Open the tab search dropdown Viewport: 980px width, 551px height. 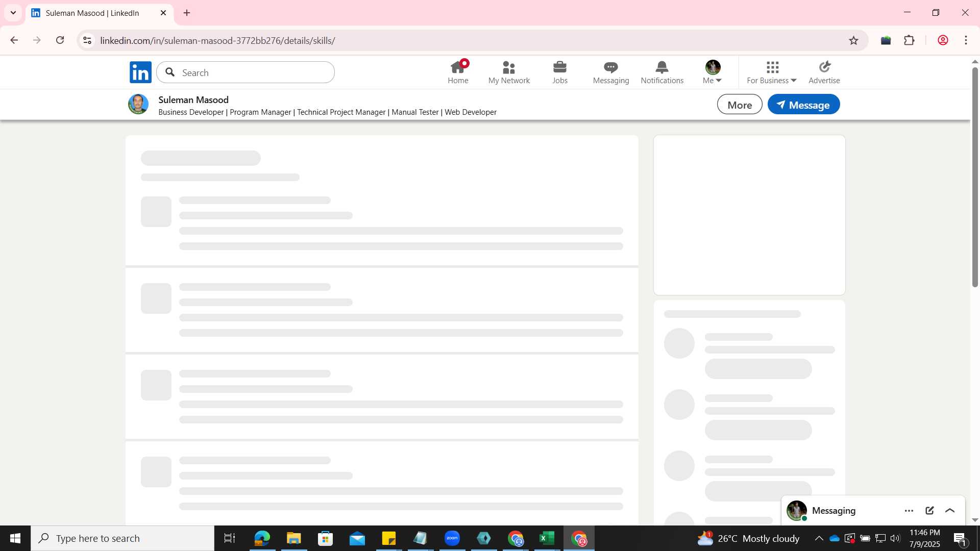[13, 13]
